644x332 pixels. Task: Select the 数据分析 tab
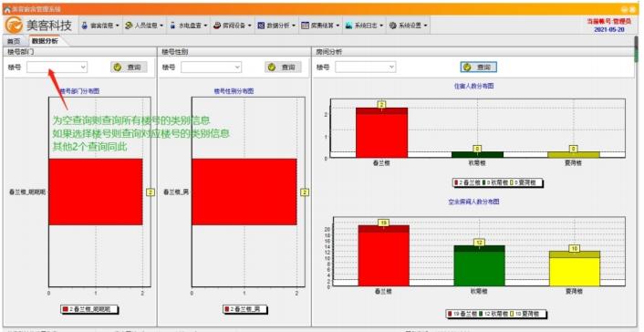(46, 41)
